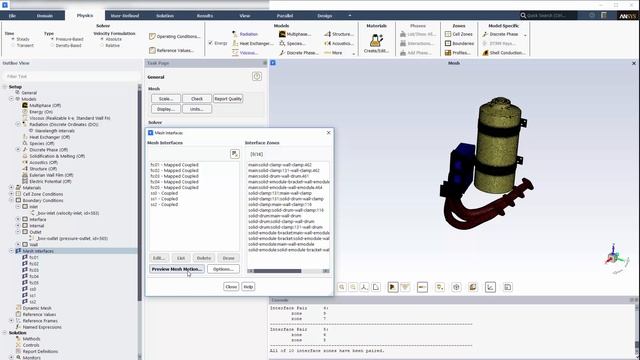Open the Solution ribbon tab
This screenshot has height=360, width=640.
(165, 16)
